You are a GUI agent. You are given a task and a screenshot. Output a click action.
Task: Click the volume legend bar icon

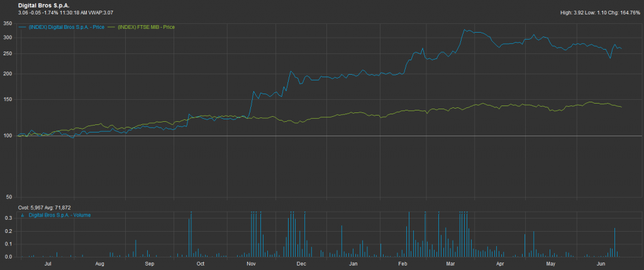[23, 215]
